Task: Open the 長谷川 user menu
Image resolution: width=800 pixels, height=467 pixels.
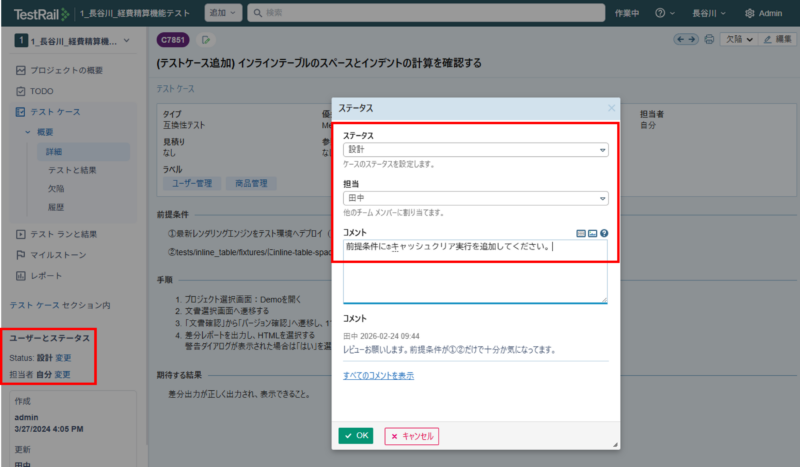Action: tap(709, 13)
